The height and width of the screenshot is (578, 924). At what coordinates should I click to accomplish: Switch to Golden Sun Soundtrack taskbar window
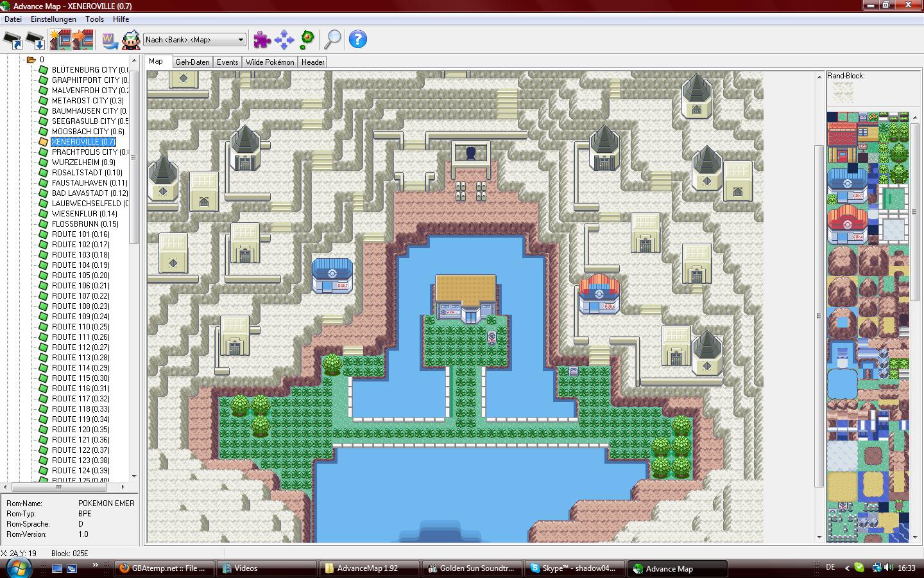click(473, 568)
